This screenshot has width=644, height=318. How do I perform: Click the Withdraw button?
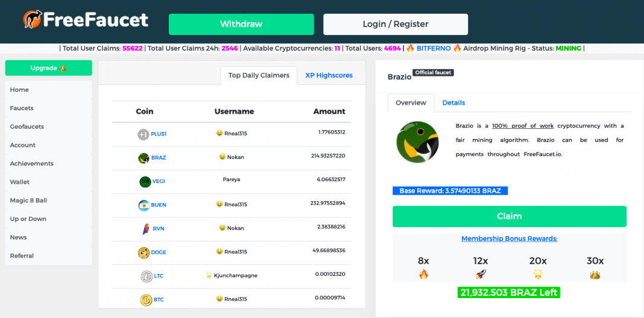[x=241, y=24]
